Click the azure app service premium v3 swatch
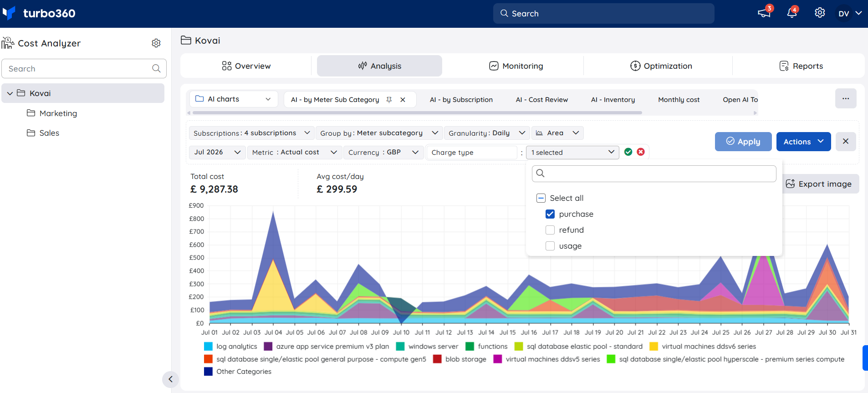Screen dimensions: 868x393 [268, 347]
